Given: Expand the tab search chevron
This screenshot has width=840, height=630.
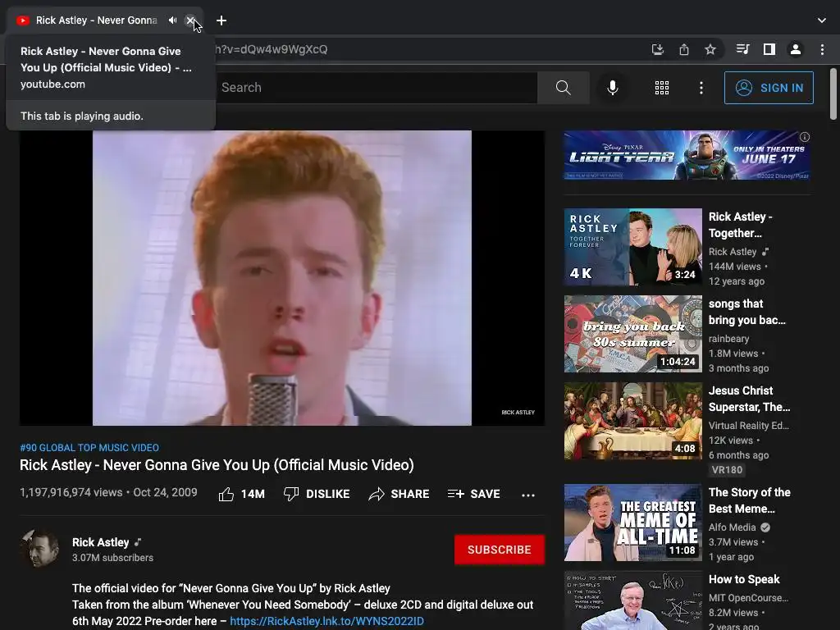Looking at the screenshot, I should [x=822, y=21].
